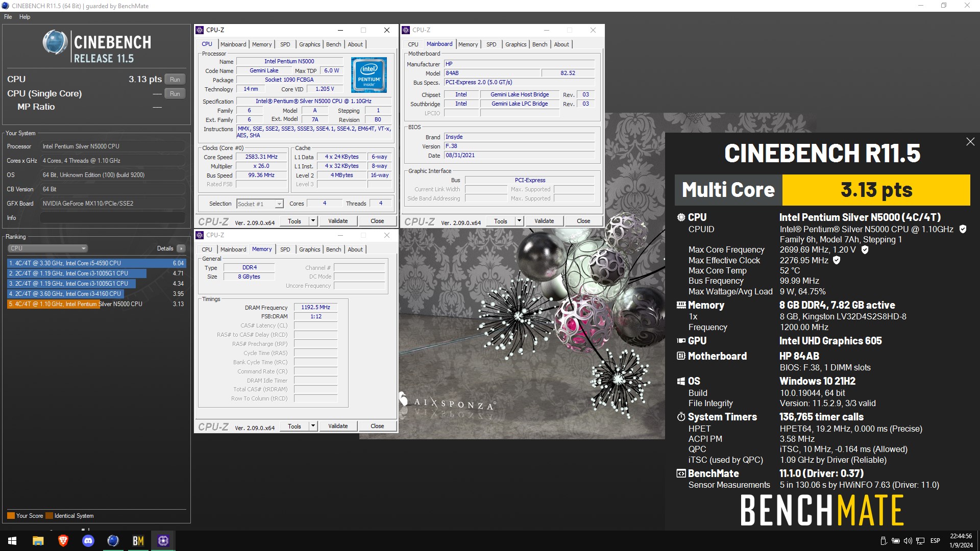The image size is (980, 551).
Task: Click the Multi Core 3.13 pts score
Action: click(876, 190)
